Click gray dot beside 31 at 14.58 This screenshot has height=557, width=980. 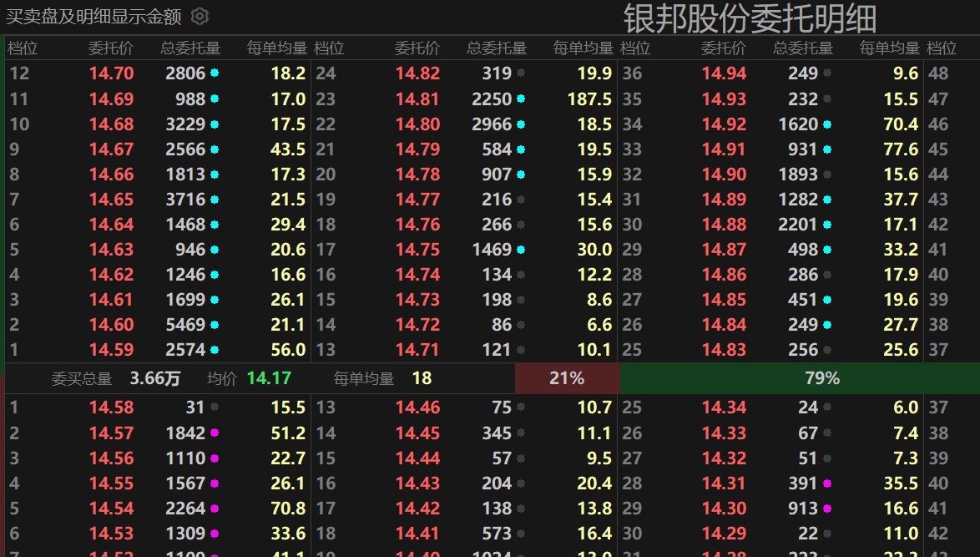tap(215, 407)
